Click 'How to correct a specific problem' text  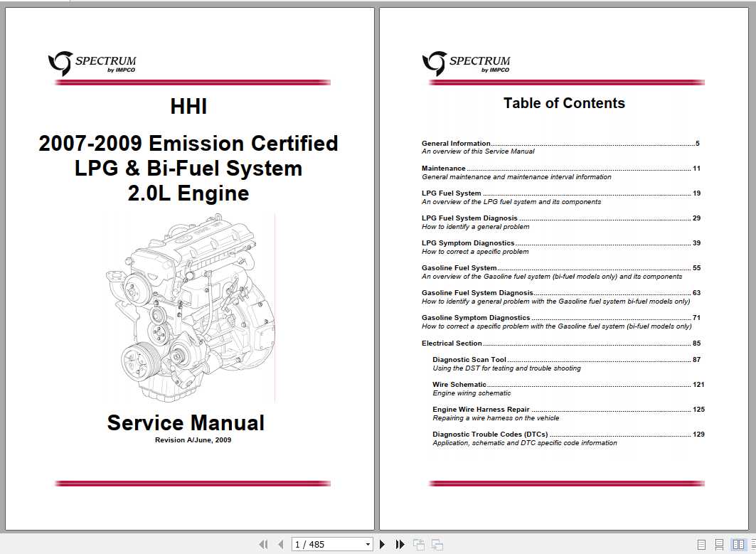click(x=475, y=252)
